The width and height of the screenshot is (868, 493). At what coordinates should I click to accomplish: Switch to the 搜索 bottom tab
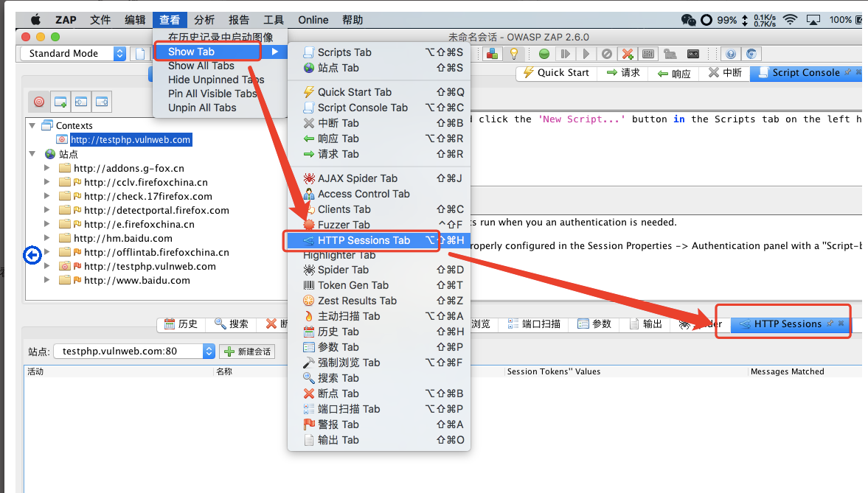point(232,324)
